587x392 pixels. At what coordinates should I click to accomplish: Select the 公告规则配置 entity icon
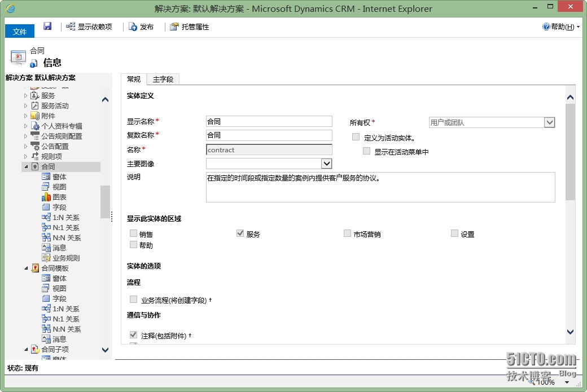tap(35, 136)
